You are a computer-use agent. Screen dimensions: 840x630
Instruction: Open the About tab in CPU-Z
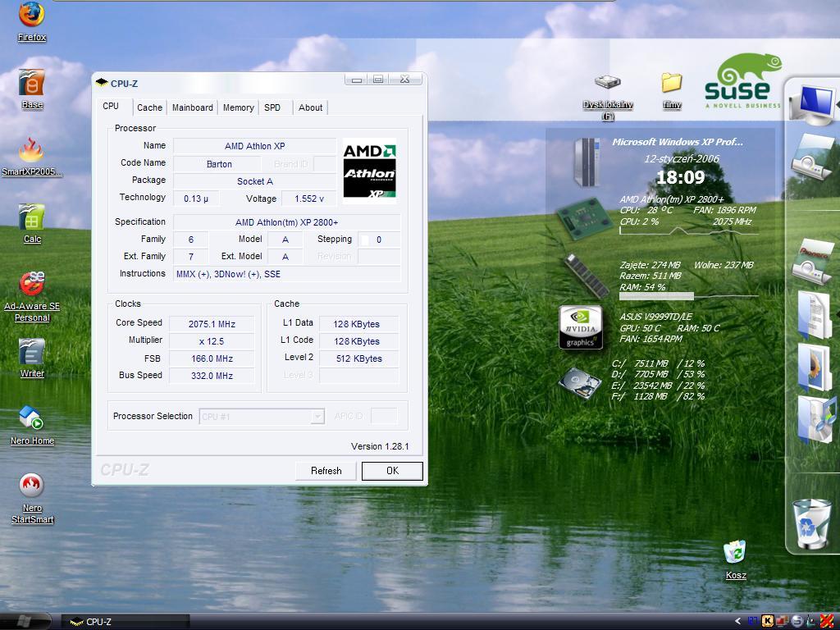tap(310, 107)
